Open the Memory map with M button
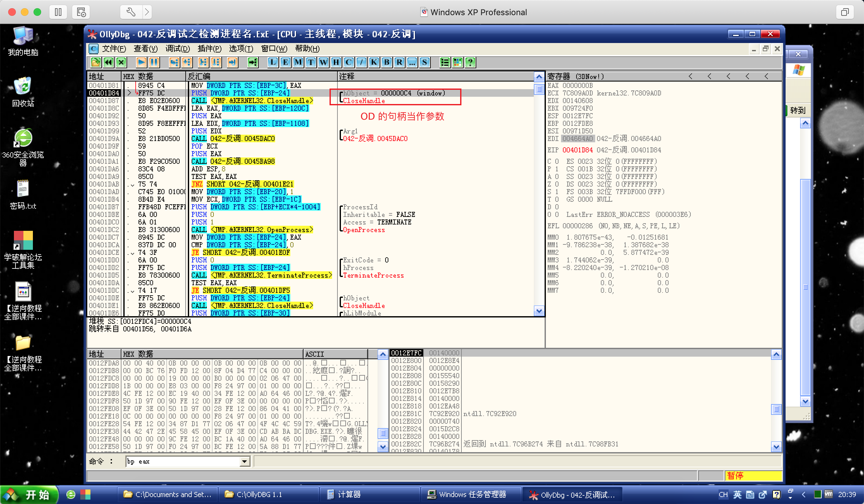This screenshot has width=864, height=504. click(298, 62)
